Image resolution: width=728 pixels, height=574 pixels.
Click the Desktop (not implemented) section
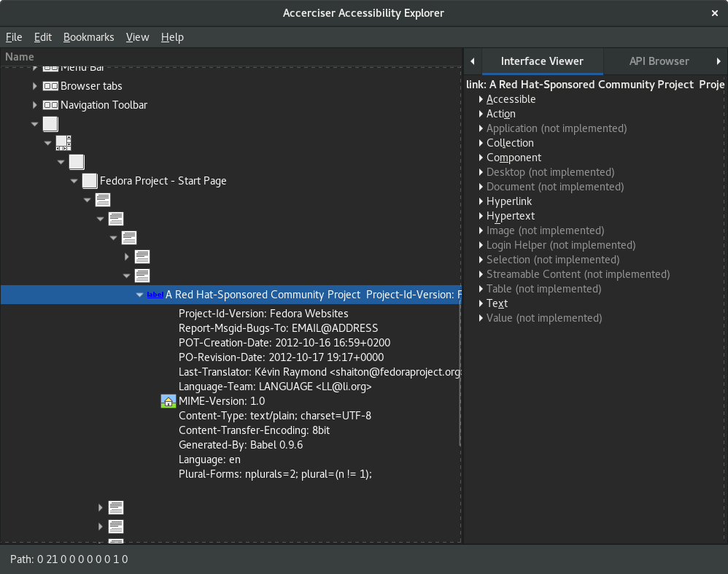(550, 172)
